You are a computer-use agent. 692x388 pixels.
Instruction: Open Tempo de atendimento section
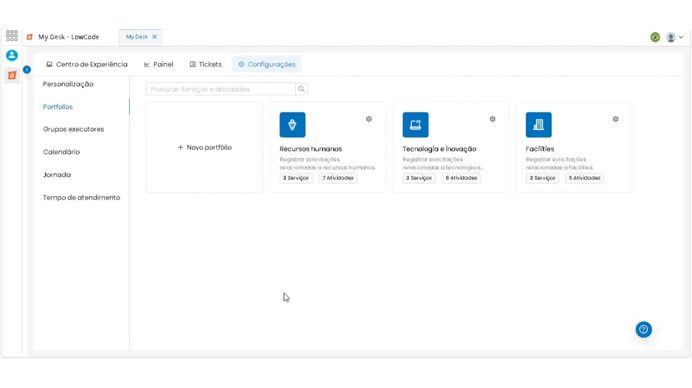[81, 197]
